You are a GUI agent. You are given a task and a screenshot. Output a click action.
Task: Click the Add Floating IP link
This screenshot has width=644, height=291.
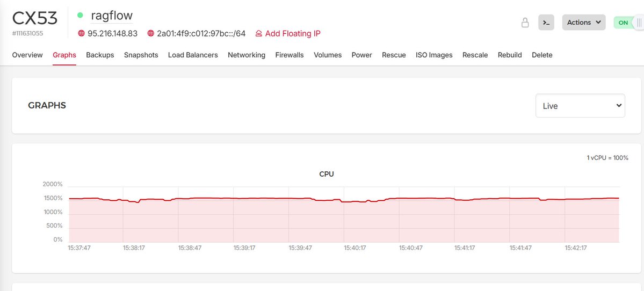(288, 33)
